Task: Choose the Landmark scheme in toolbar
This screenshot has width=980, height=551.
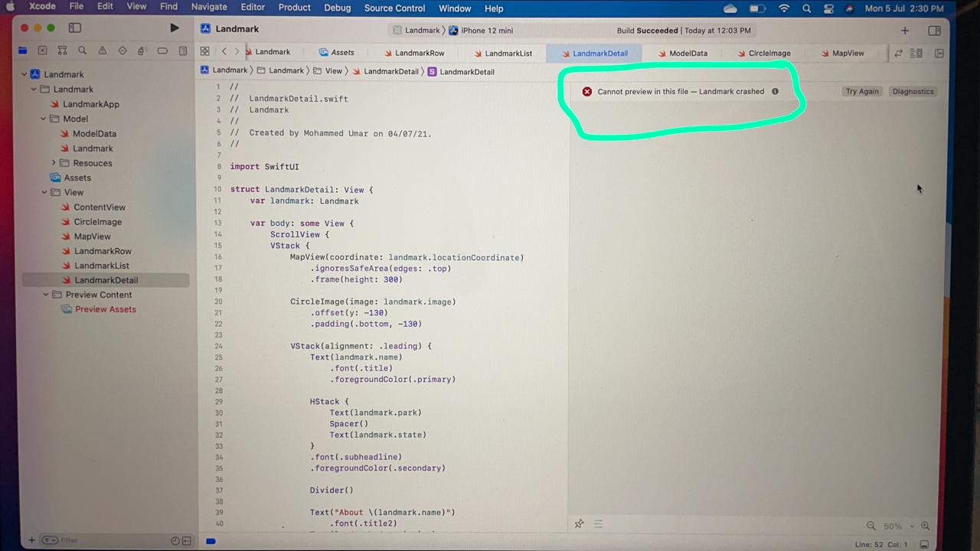Action: [x=416, y=31]
